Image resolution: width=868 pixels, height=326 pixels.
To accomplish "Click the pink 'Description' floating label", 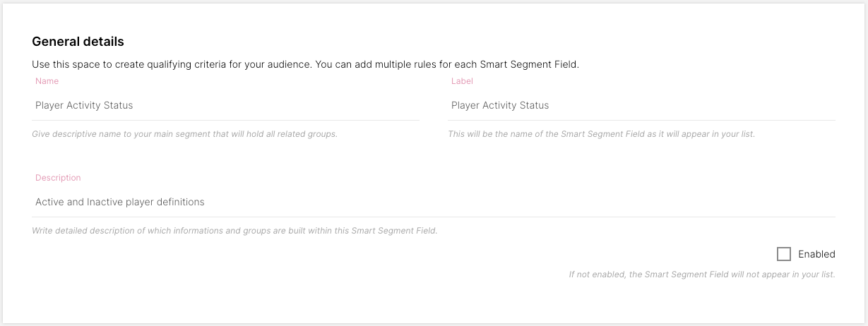I will [x=58, y=178].
